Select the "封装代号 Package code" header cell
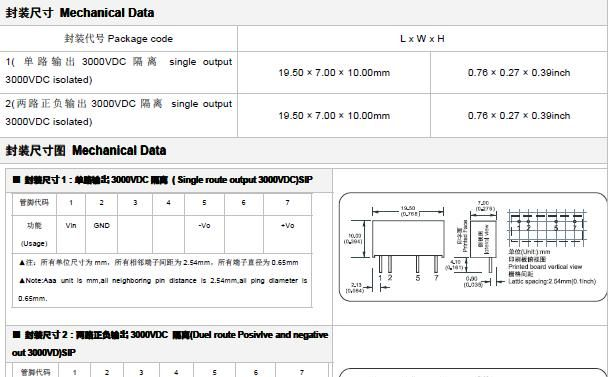The height and width of the screenshot is (377, 613). pos(118,39)
